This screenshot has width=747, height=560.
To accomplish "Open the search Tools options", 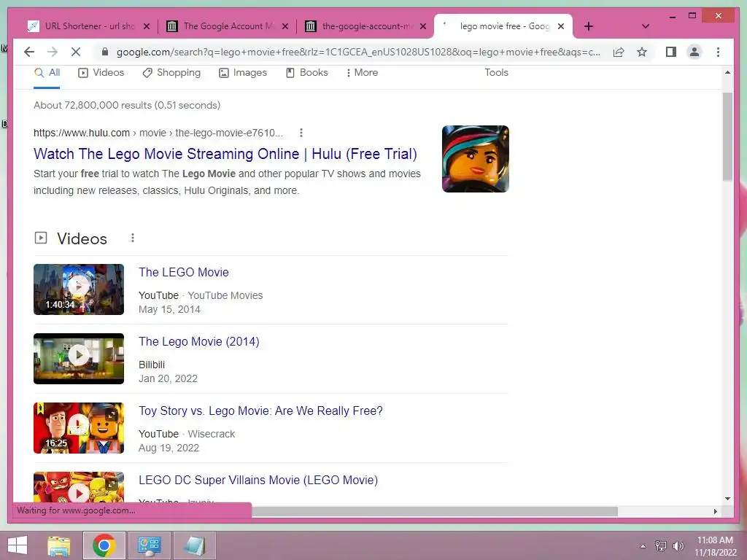I will tap(496, 72).
